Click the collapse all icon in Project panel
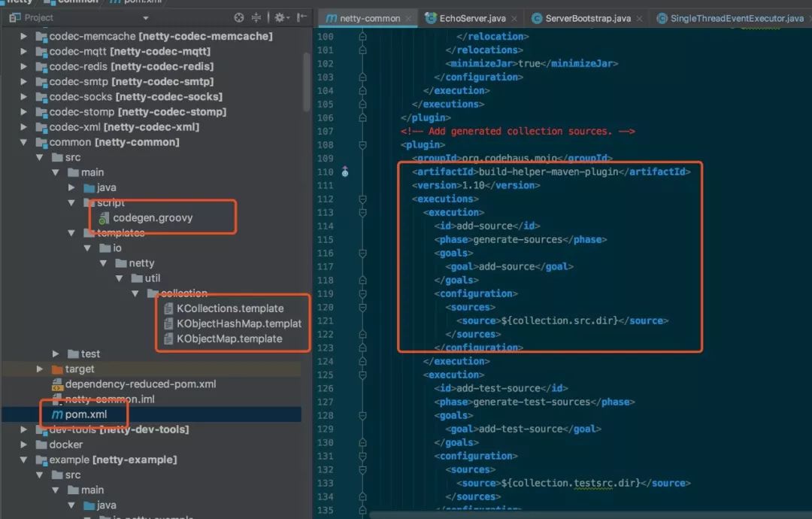 (256, 17)
